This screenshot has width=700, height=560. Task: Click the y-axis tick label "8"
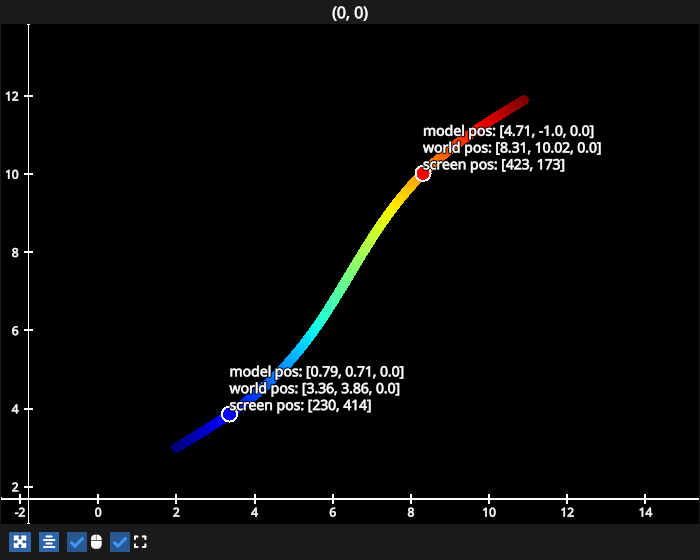pyautogui.click(x=15, y=252)
